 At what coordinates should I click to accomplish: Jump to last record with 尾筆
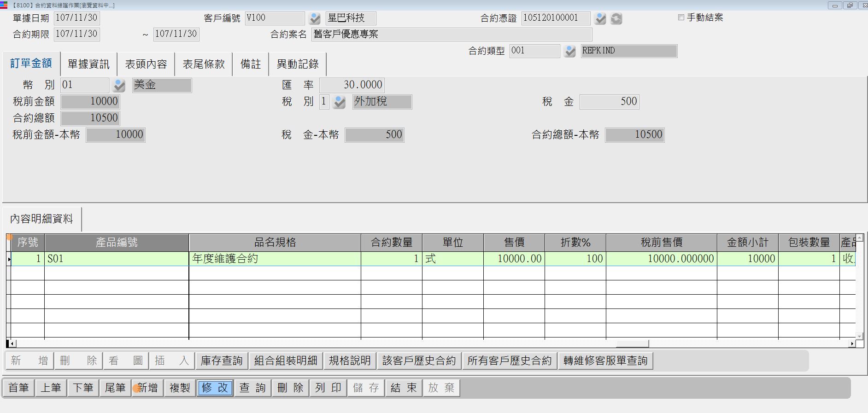pyautogui.click(x=115, y=388)
